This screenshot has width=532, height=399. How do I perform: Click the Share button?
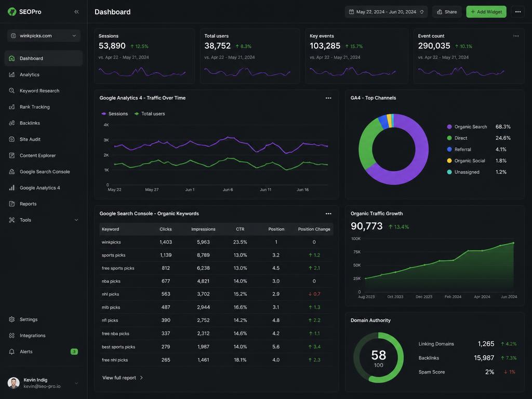coord(447,12)
